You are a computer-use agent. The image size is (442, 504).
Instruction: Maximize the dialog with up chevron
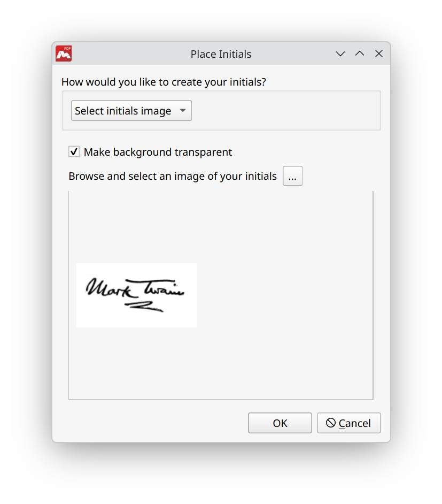point(360,54)
